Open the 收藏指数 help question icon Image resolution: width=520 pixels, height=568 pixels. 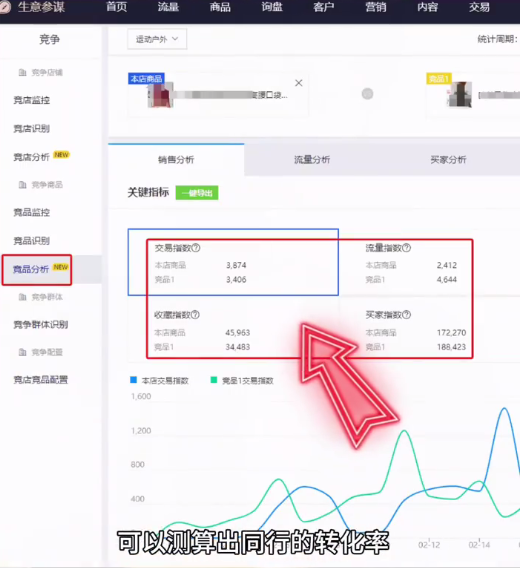point(195,314)
